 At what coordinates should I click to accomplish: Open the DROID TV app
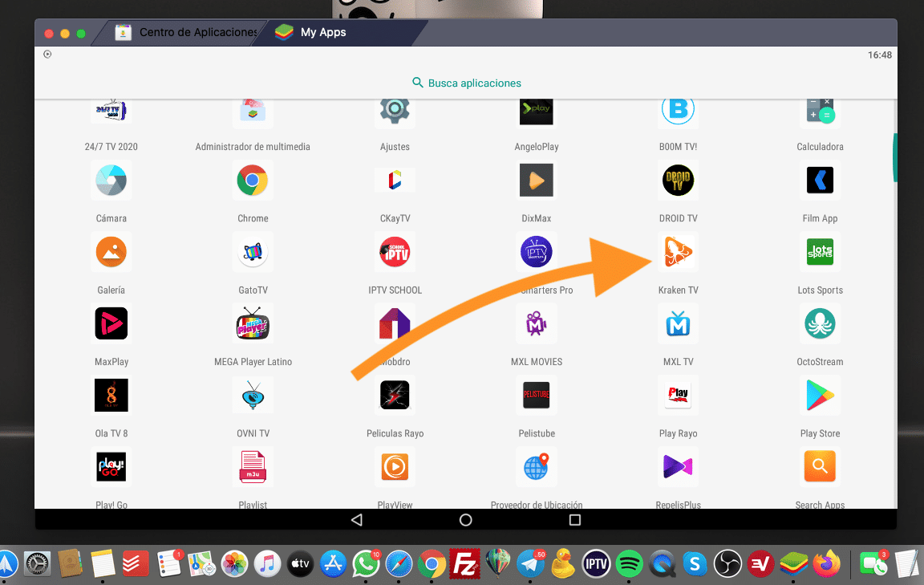click(679, 181)
